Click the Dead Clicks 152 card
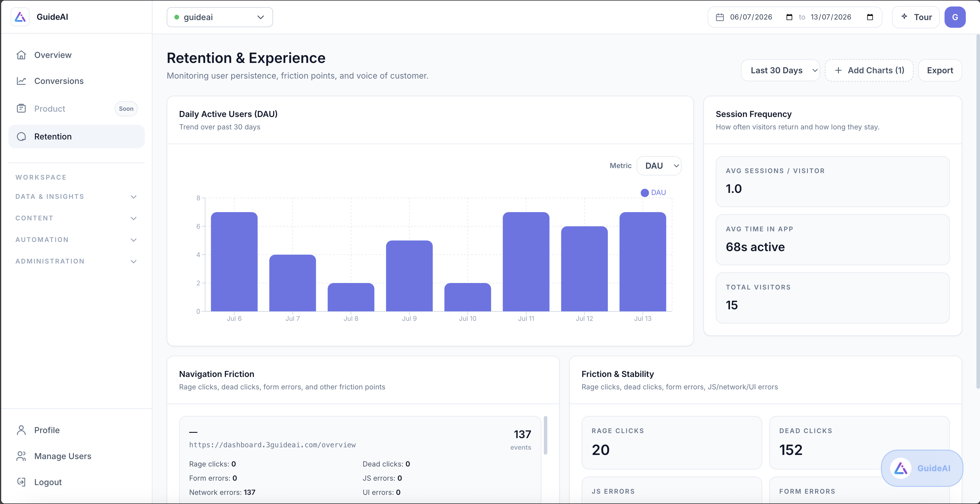The width and height of the screenshot is (980, 504). pos(859,443)
